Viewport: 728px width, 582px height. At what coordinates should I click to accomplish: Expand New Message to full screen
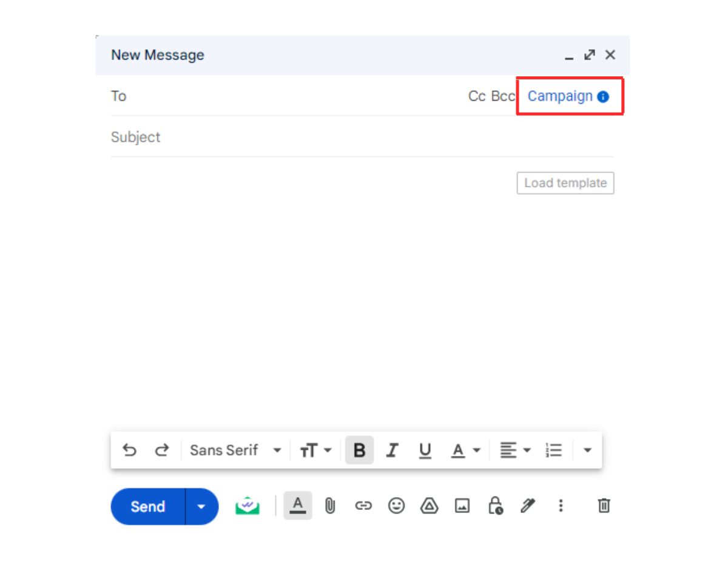(x=590, y=55)
